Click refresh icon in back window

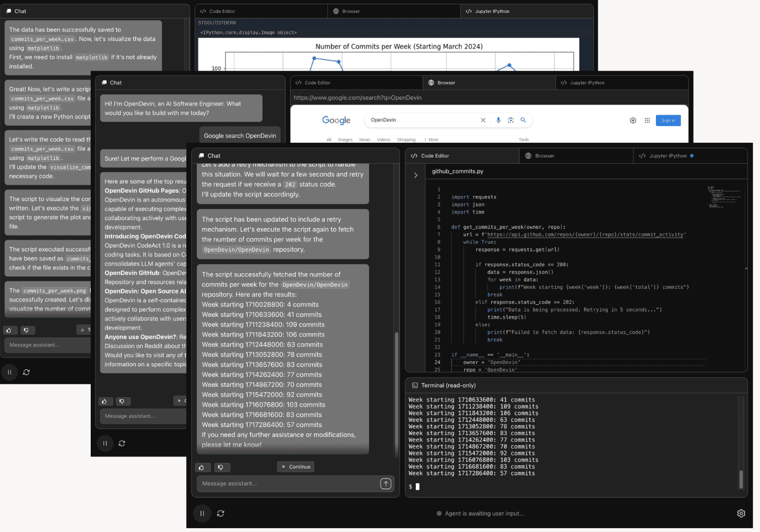point(26,372)
